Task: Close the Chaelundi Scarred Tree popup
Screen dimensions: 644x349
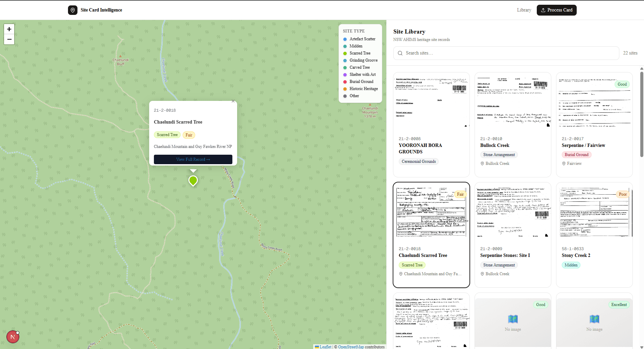Action: click(x=233, y=101)
